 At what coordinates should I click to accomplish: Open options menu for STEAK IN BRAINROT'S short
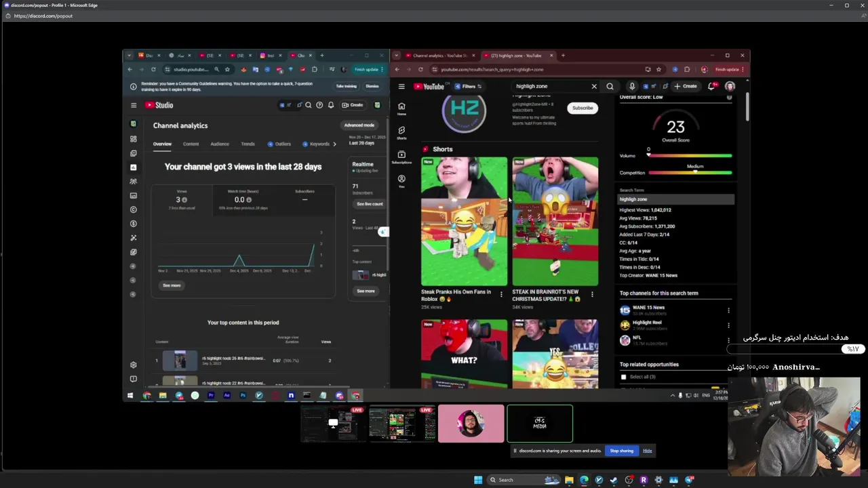pos(592,295)
